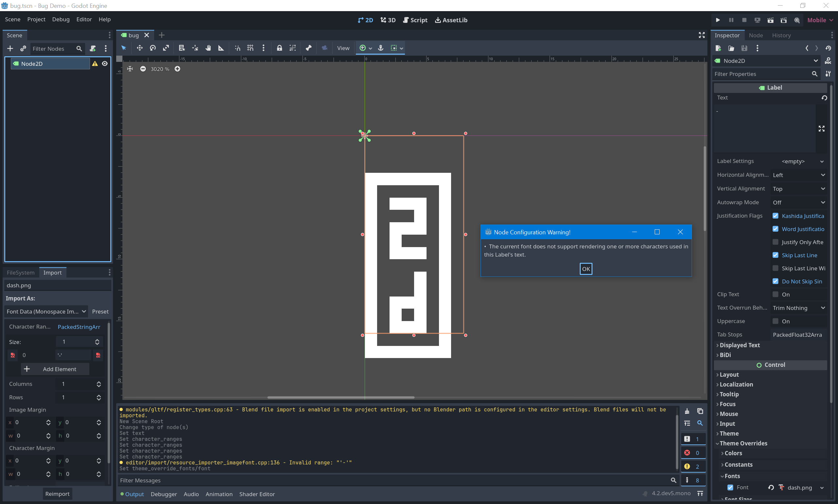
Task: Select the Move Mode tool
Action: pos(139,48)
